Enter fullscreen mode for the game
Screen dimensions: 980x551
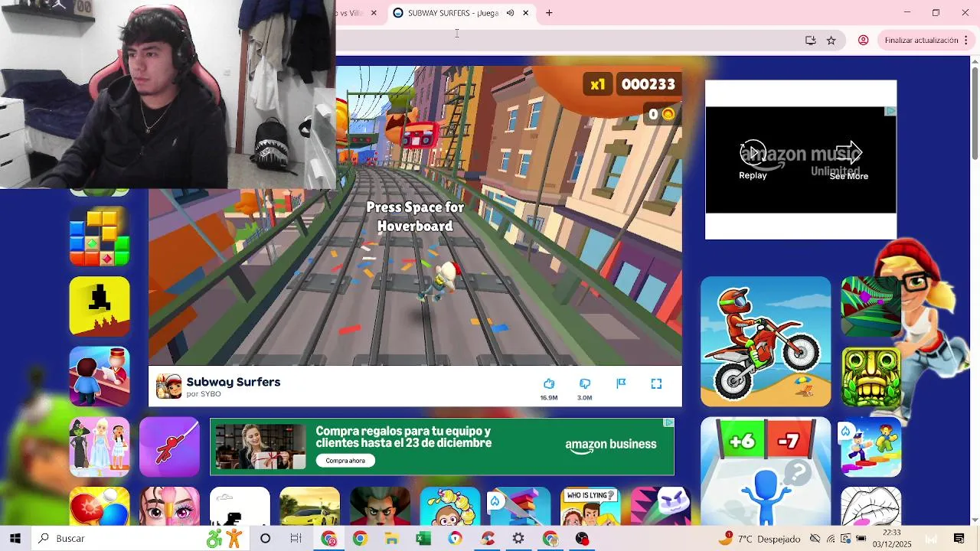click(x=656, y=383)
